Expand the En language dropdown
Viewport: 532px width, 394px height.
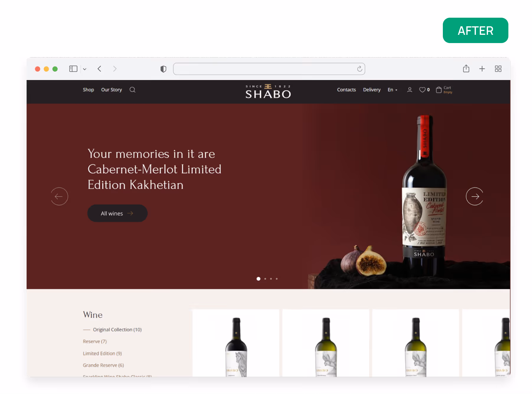(392, 90)
